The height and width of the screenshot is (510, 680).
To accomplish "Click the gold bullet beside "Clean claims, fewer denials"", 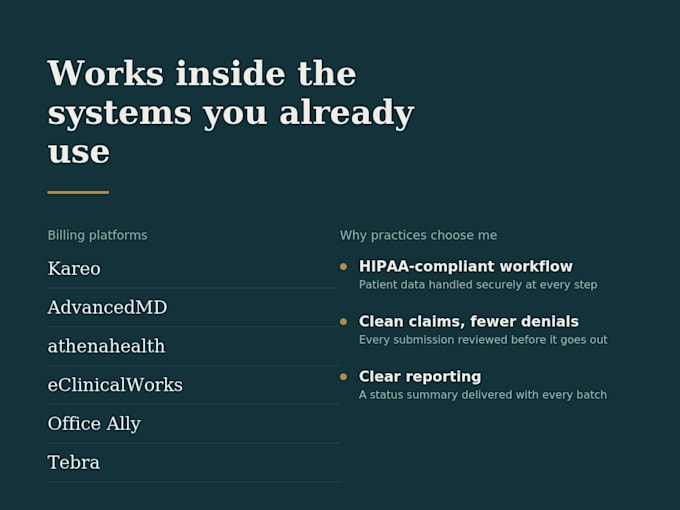I will pos(343,322).
